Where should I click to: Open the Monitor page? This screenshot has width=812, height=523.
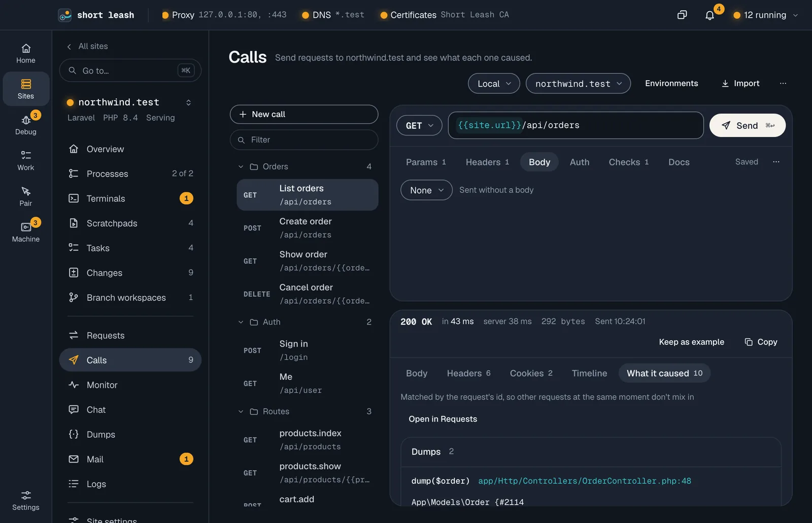pyautogui.click(x=130, y=385)
